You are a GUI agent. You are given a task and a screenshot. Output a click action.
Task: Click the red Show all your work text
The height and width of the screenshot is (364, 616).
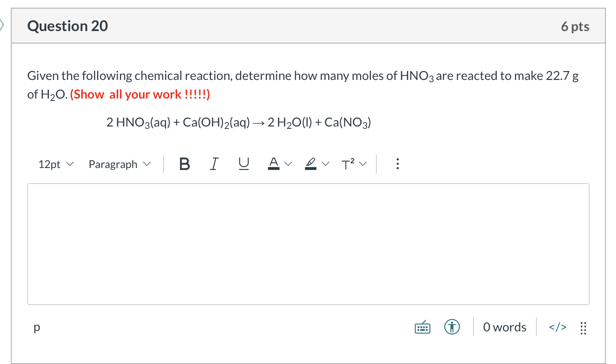click(x=140, y=94)
